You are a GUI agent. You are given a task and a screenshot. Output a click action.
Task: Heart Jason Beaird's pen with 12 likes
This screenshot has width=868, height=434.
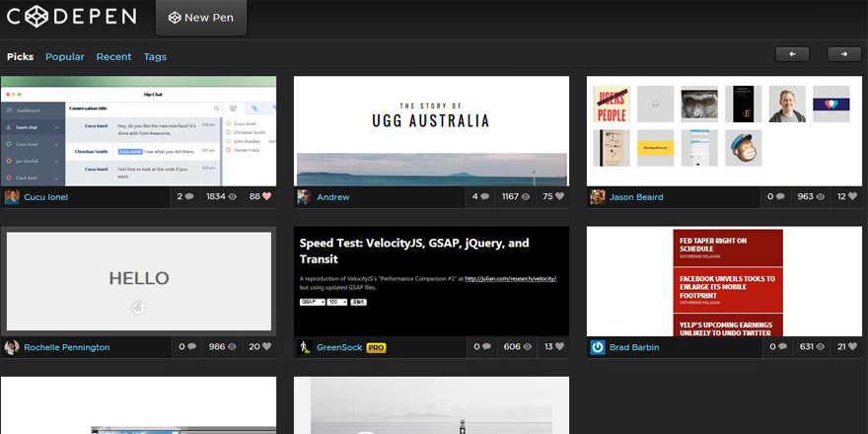[852, 196]
